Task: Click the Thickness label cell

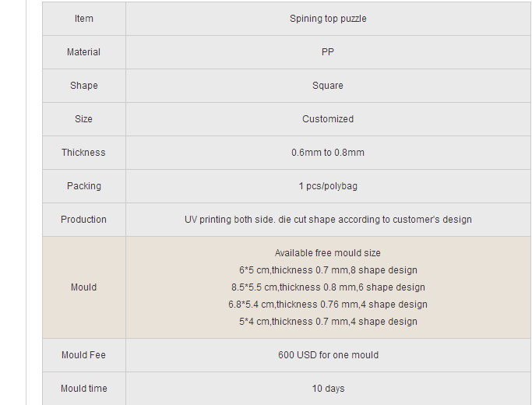Action: pyautogui.click(x=84, y=153)
